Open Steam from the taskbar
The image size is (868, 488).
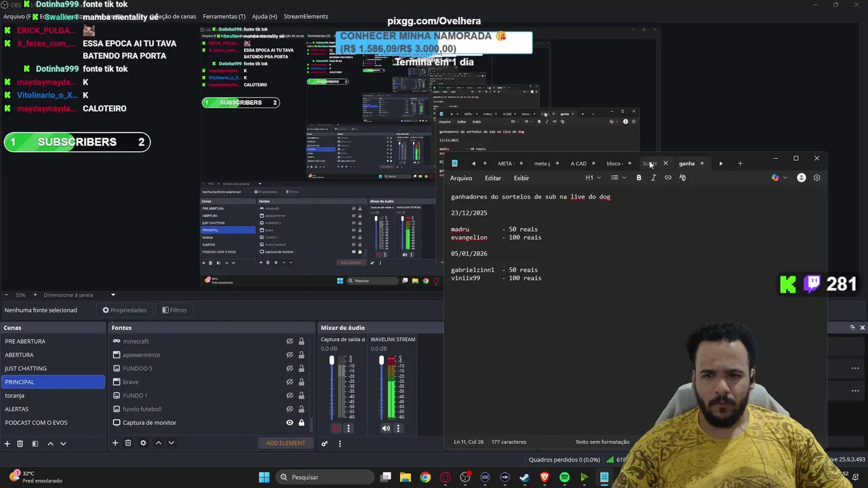click(524, 477)
